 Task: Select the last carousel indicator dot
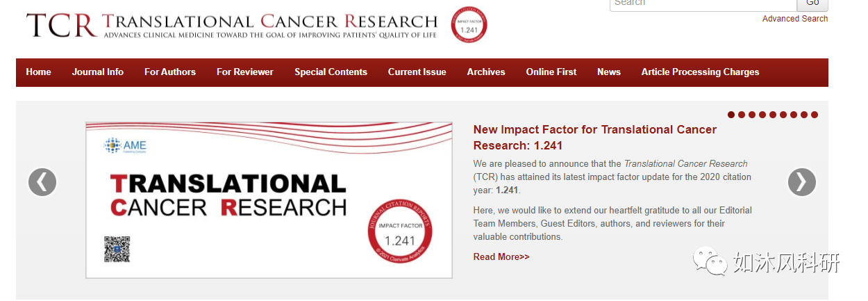(815, 115)
